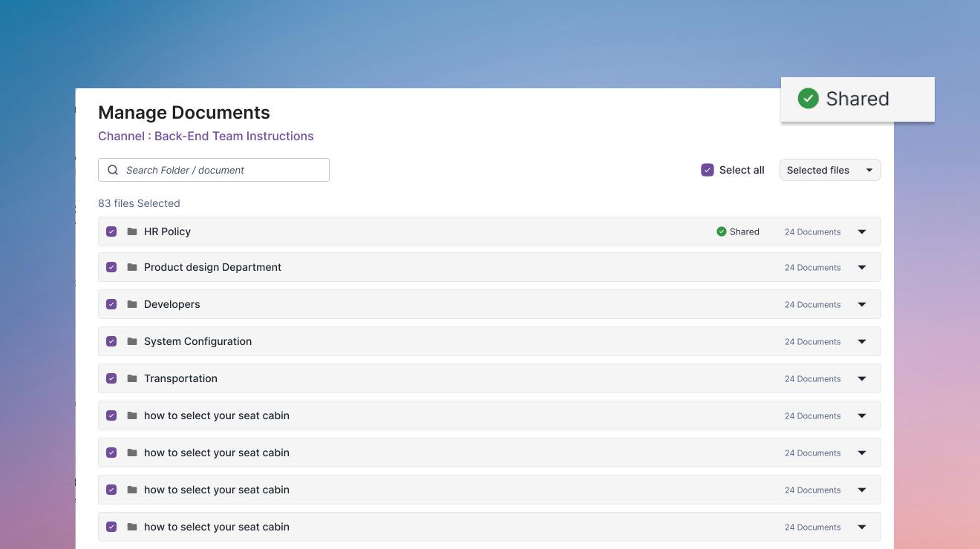The height and width of the screenshot is (549, 980).
Task: Click the Developers folder icon
Action: pos(132,304)
